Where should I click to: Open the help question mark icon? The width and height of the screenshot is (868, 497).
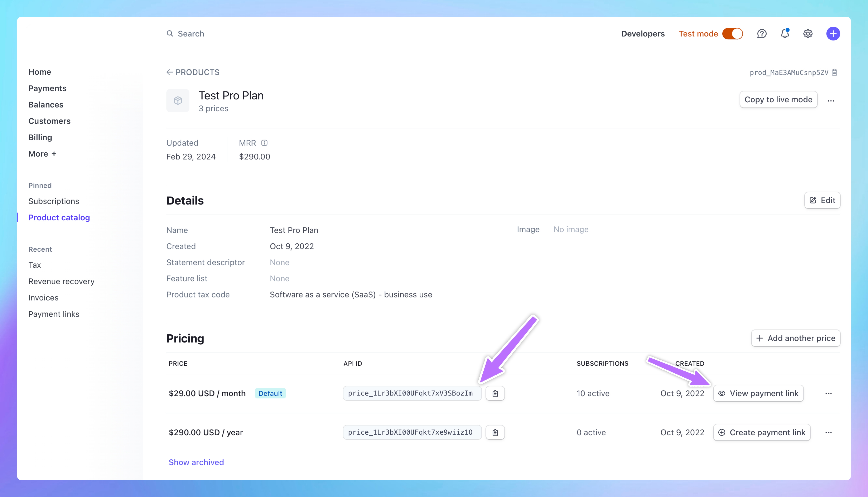[762, 34]
